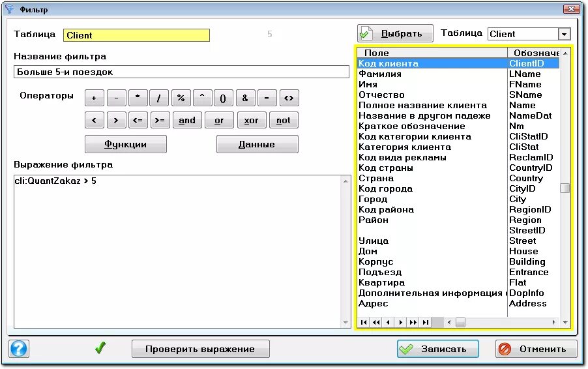Jump to last record navigator button

pos(425,322)
